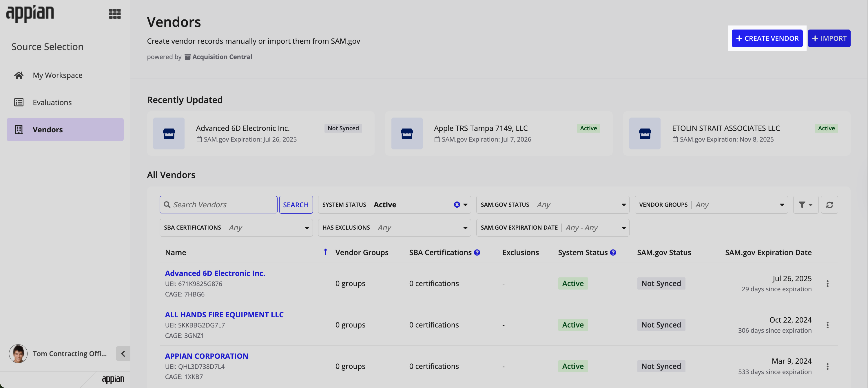
Task: Refresh the vendor grid
Action: 829,204
